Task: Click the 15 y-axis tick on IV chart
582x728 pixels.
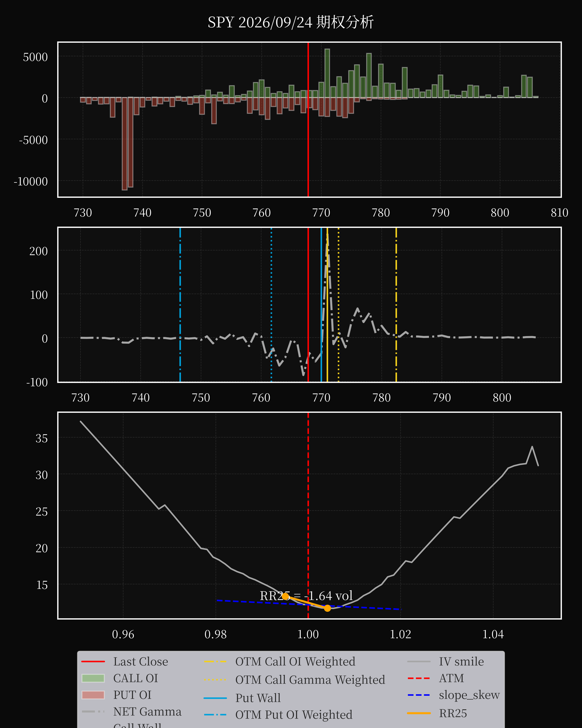Action: [x=42, y=585]
